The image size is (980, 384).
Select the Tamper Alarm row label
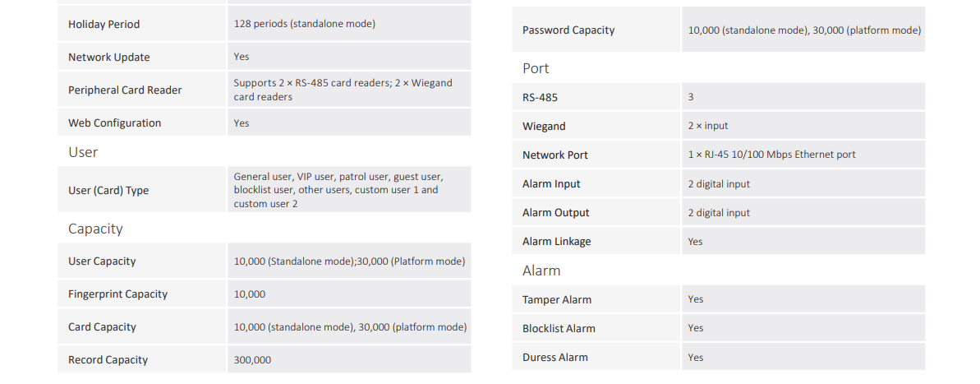click(x=557, y=299)
